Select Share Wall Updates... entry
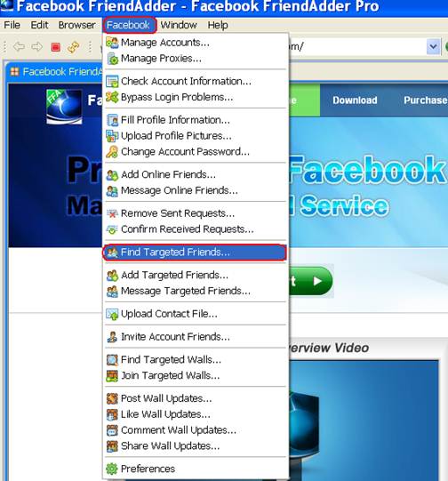Viewport: 448px width, 481px height. point(196,446)
